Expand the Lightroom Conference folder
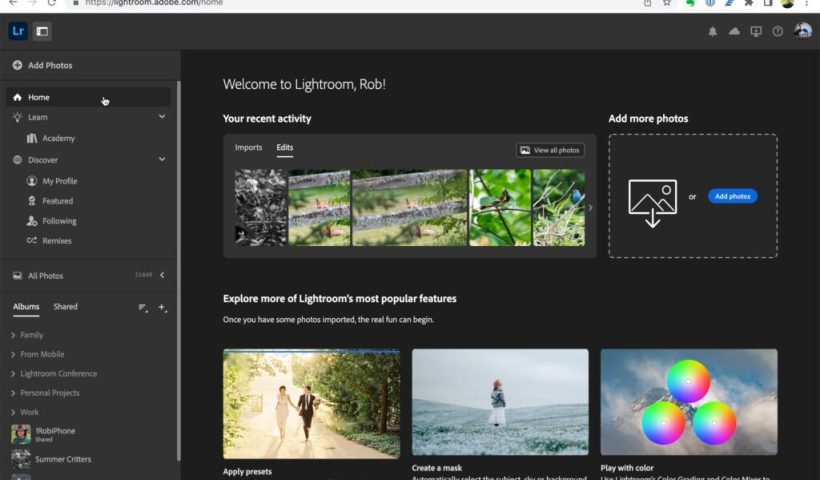Screen dimensions: 820x480 13,374
